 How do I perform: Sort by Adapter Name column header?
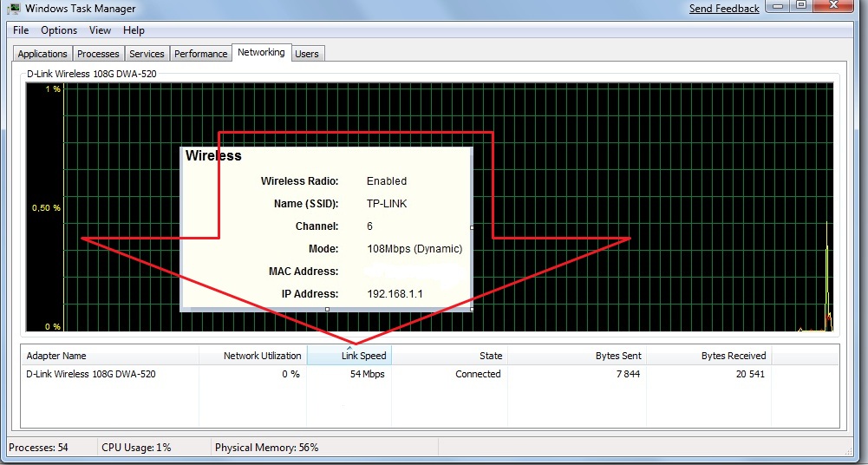tap(109, 356)
